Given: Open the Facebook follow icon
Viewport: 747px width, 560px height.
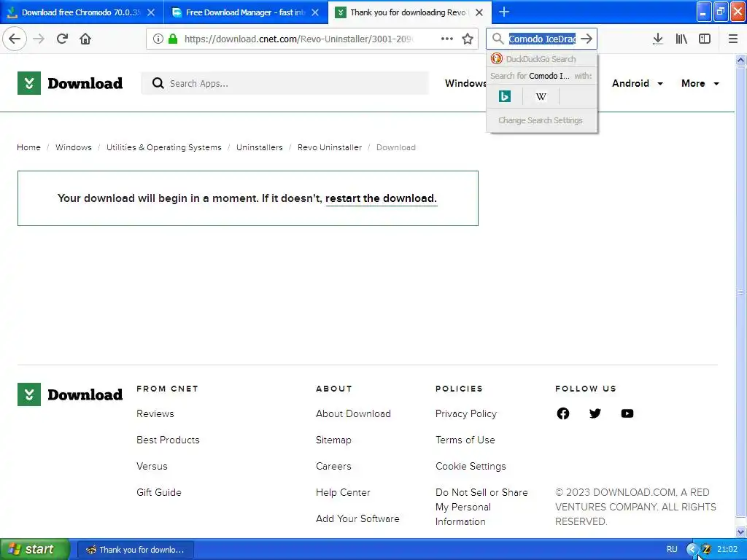Looking at the screenshot, I should coord(562,413).
